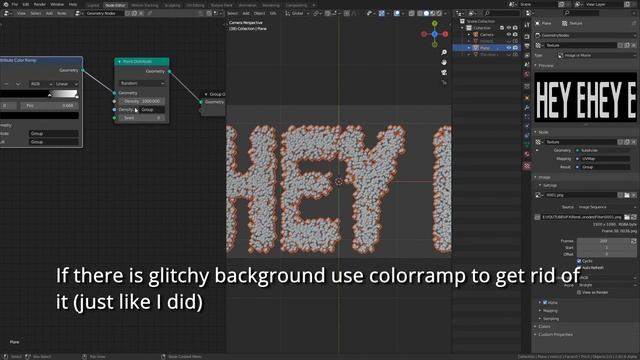
Task: Open the modifier properties wrench tab
Action: pos(527,107)
